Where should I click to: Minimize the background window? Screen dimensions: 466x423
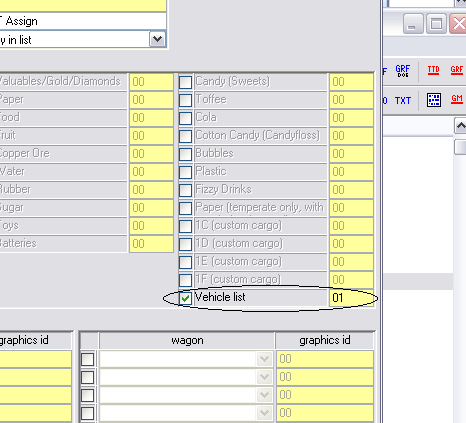[413, 24]
